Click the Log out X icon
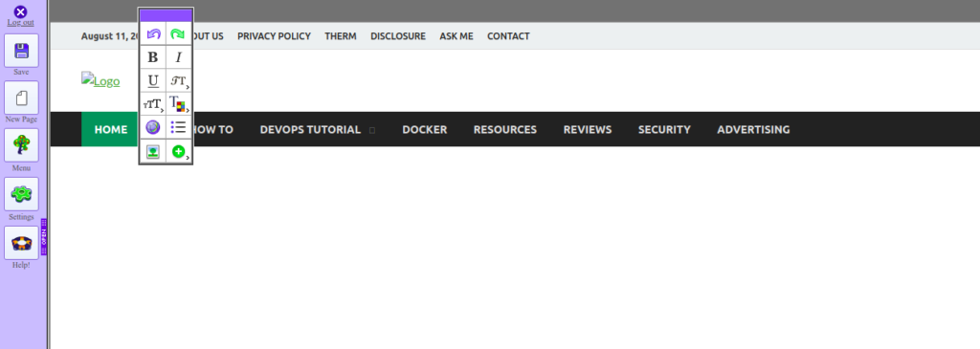The image size is (980, 349). pos(21,11)
